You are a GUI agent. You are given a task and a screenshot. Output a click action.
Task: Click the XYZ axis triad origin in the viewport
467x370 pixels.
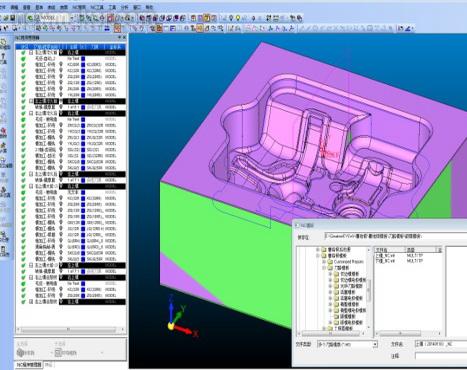coord(171,326)
